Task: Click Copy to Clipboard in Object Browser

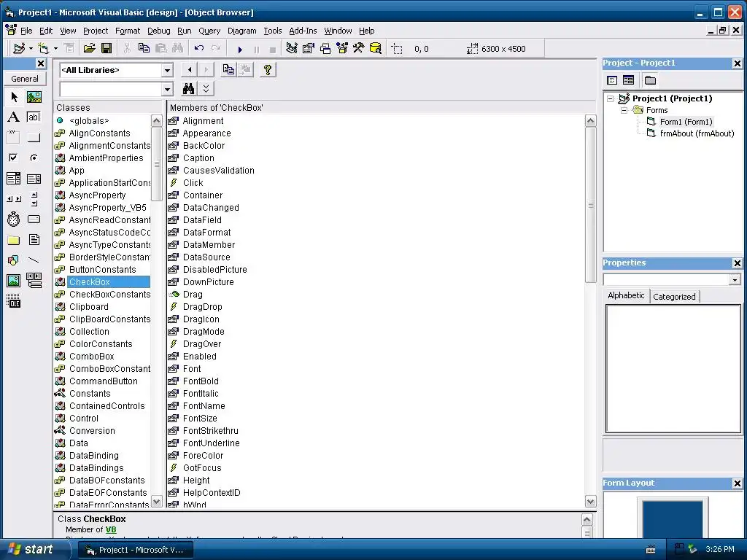Action: coord(228,70)
